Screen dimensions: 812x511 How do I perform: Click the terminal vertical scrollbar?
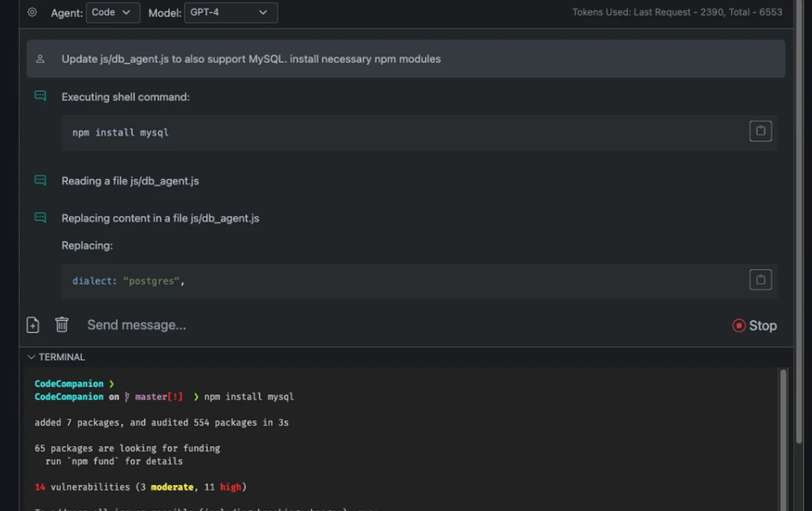point(784,440)
